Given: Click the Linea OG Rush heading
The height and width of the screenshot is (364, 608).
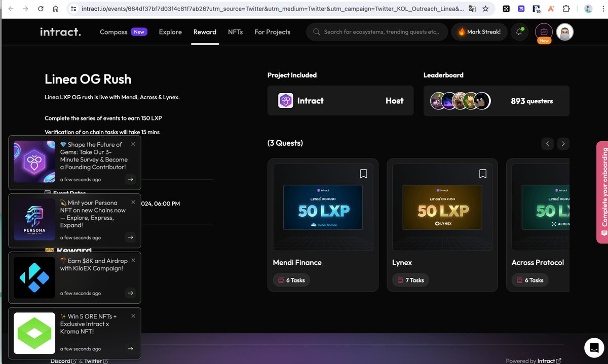Looking at the screenshot, I should click(x=88, y=79).
